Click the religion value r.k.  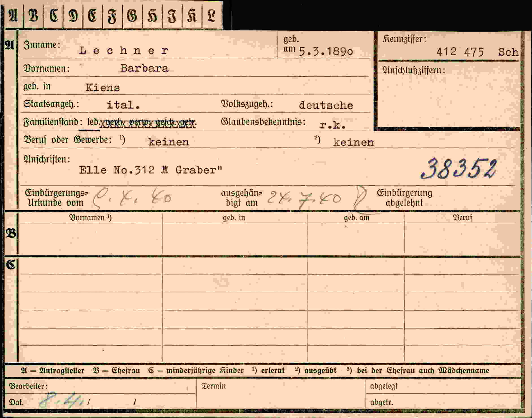333,125
